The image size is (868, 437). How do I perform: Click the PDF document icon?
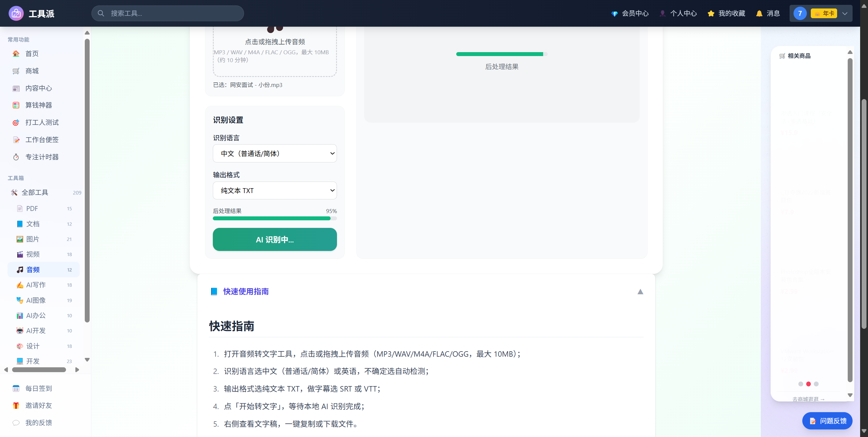pyautogui.click(x=20, y=209)
